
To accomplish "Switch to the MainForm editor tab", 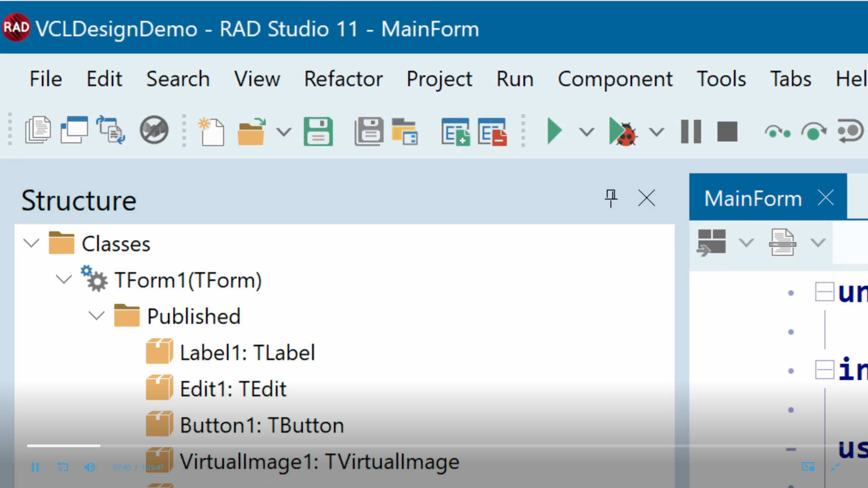I will pyautogui.click(x=753, y=198).
